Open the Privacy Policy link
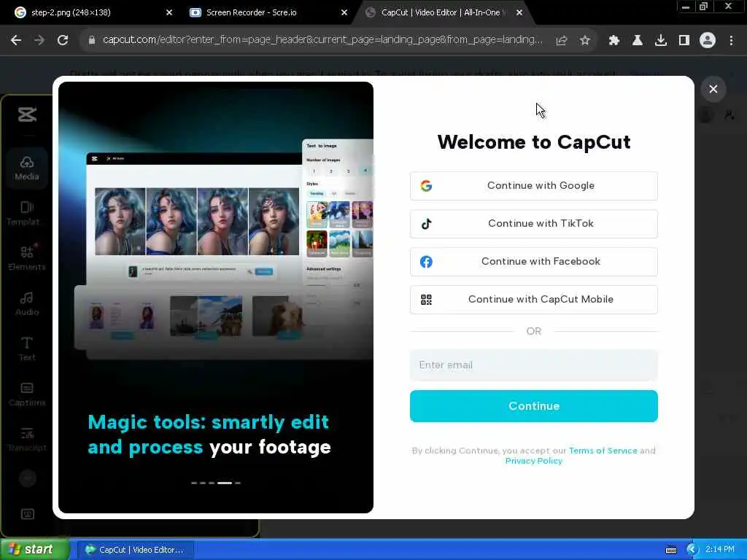This screenshot has height=560, width=747. click(x=533, y=461)
